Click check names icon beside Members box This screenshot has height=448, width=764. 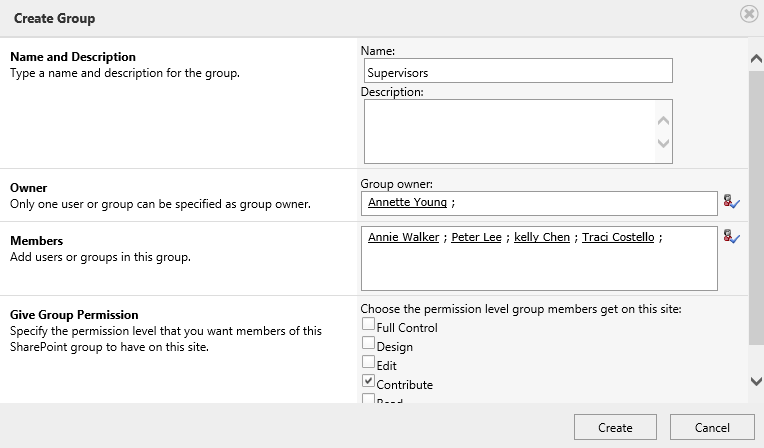click(732, 237)
